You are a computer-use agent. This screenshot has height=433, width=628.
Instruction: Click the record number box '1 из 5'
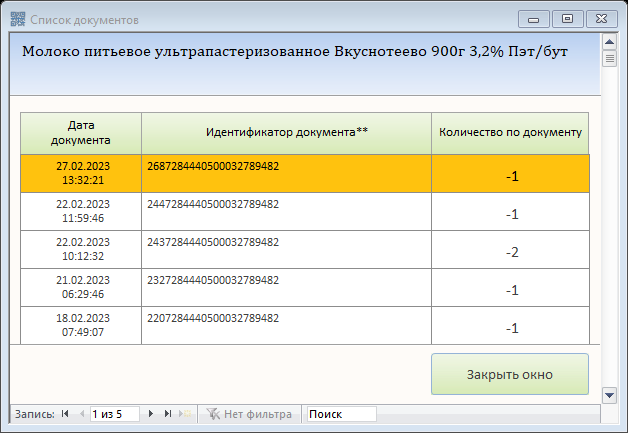[114, 413]
